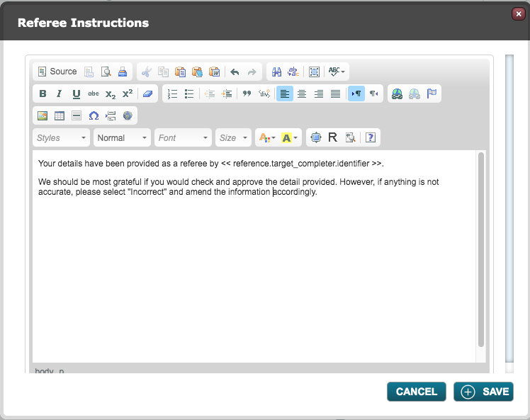Screen dimensions: 530x420
Task: Select all content icon
Action: pyautogui.click(x=314, y=72)
